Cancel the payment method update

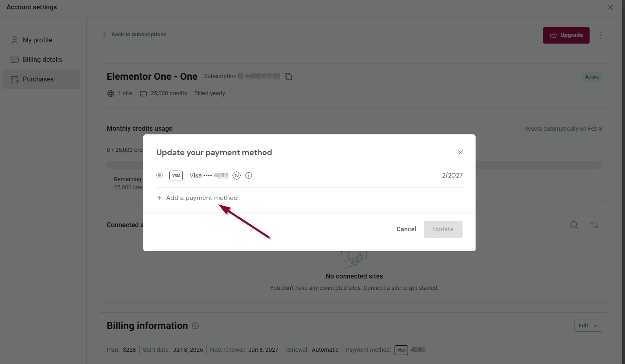(406, 229)
